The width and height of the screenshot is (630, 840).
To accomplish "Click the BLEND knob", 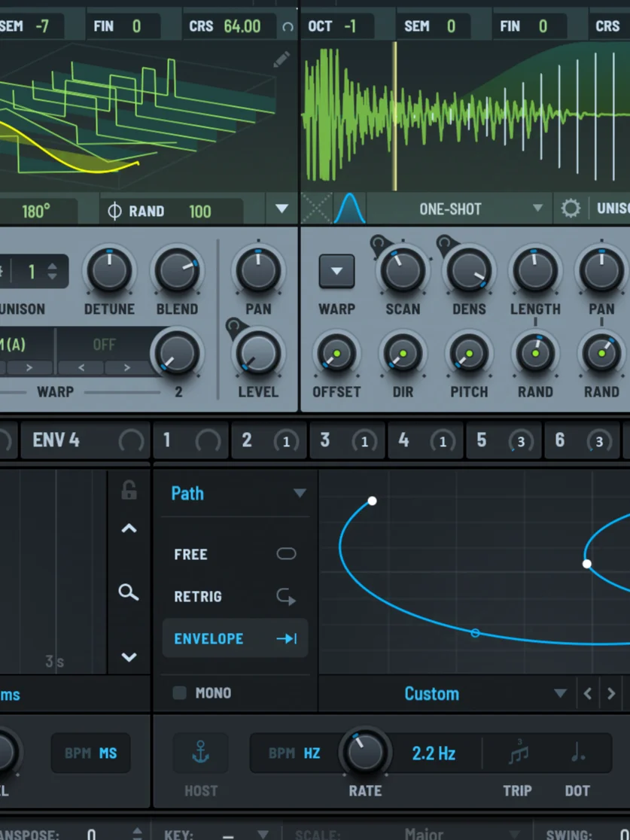I will (177, 270).
